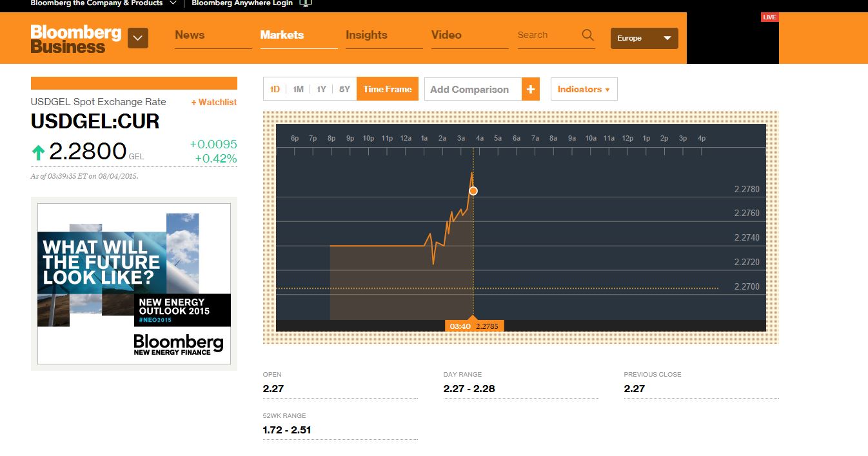Click the search magnifier icon
868x456 pixels.
[587, 35]
